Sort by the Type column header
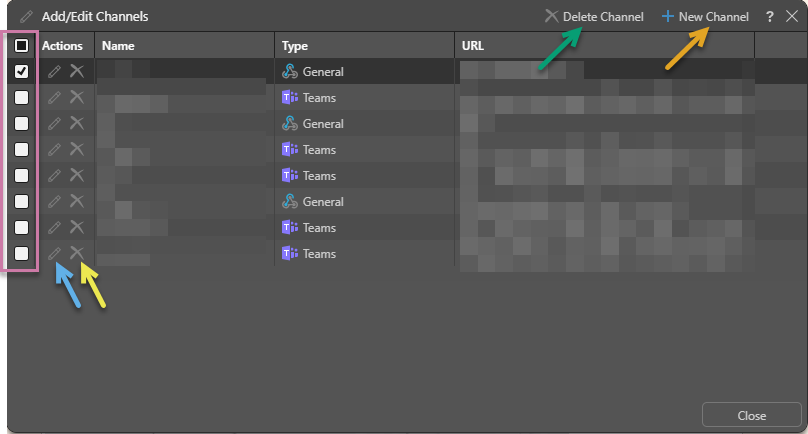The height and width of the screenshot is (434, 808). click(x=295, y=46)
